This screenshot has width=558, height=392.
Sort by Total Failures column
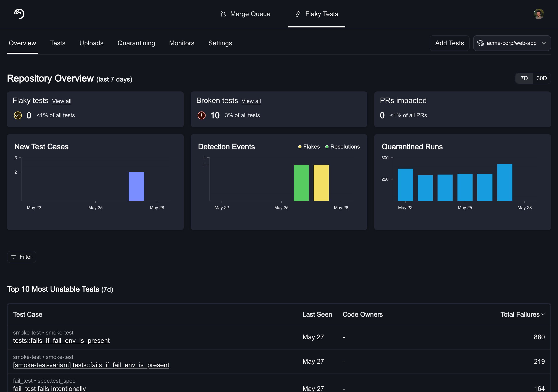(x=522, y=314)
